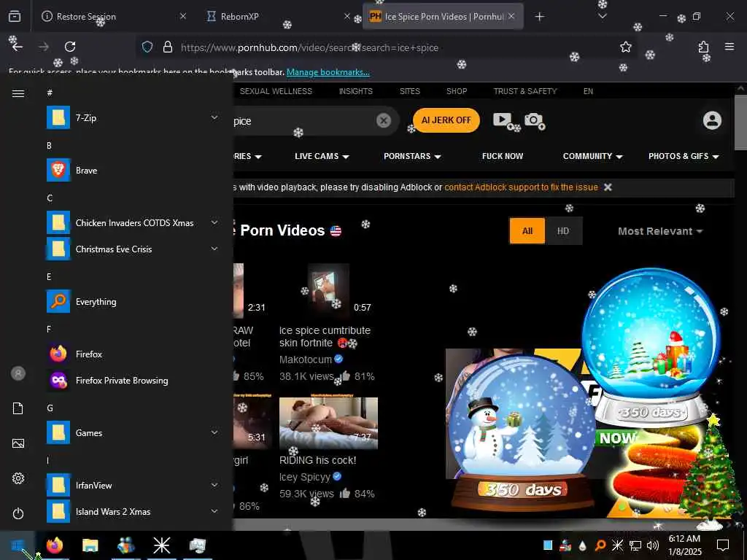
Task: Open Pictures from the Start menu sidebar
Action: (18, 443)
